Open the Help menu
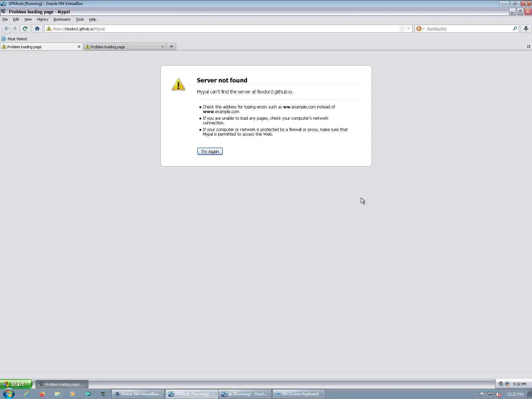 pos(92,19)
